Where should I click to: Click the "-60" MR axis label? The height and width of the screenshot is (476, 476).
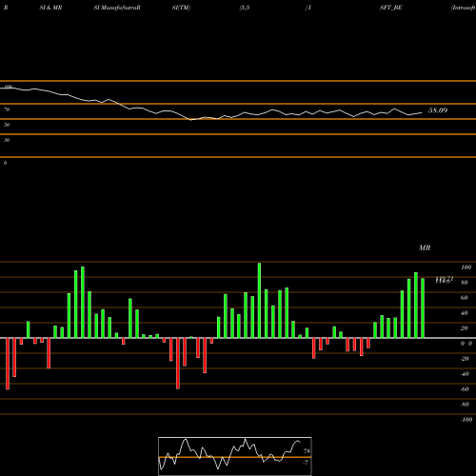pos(465,389)
